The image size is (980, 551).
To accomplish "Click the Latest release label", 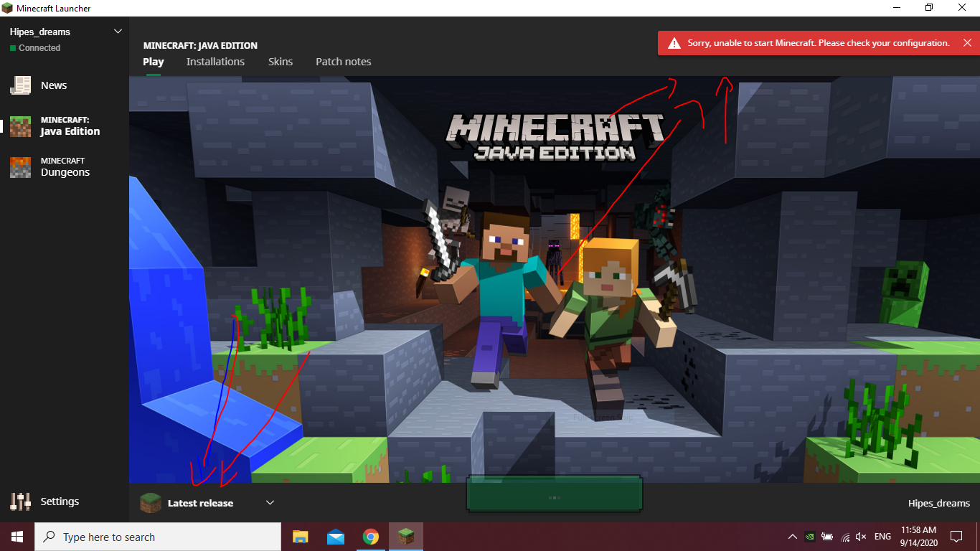I will 200,504.
